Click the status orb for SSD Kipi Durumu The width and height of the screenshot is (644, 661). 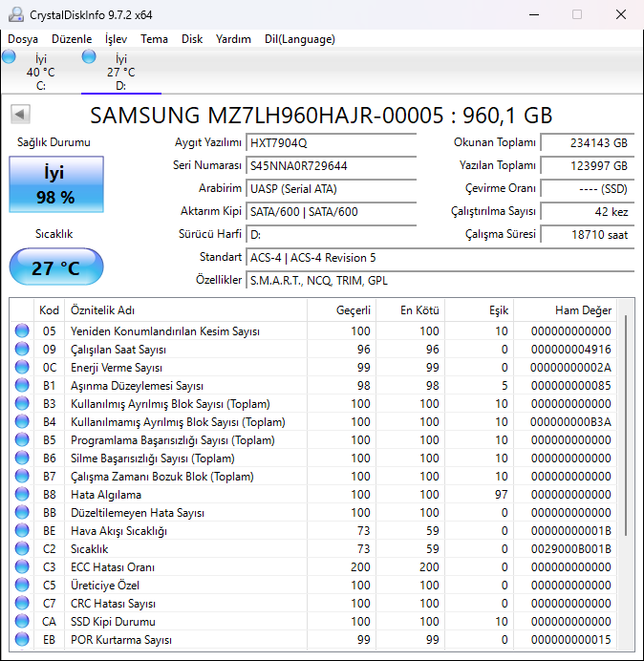tap(22, 622)
